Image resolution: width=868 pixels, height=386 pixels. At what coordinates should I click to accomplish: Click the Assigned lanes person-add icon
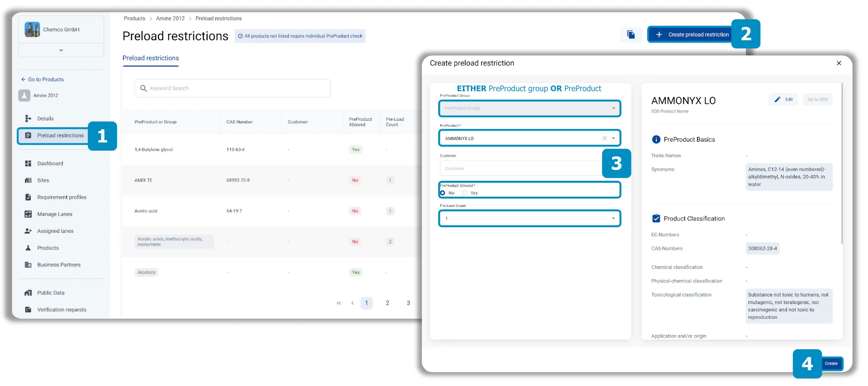click(x=28, y=231)
